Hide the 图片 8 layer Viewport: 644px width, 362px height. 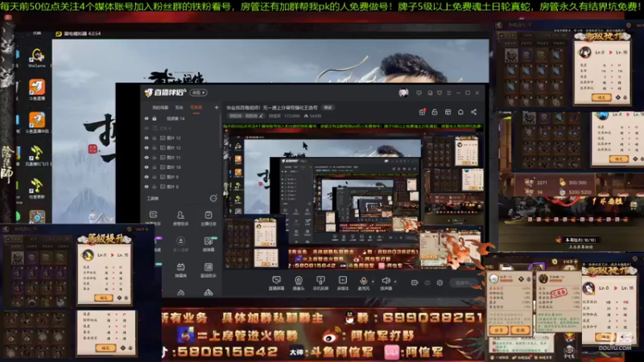pos(147,187)
